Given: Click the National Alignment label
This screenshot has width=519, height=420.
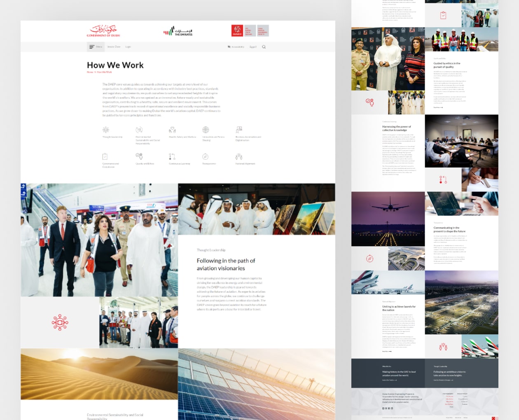Looking at the screenshot, I should [245, 164].
